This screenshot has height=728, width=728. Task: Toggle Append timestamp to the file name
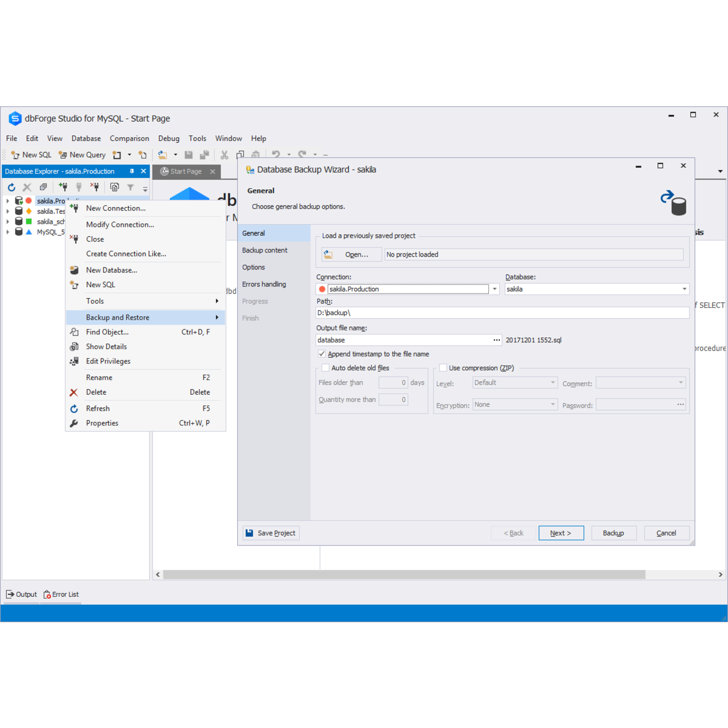coord(322,354)
